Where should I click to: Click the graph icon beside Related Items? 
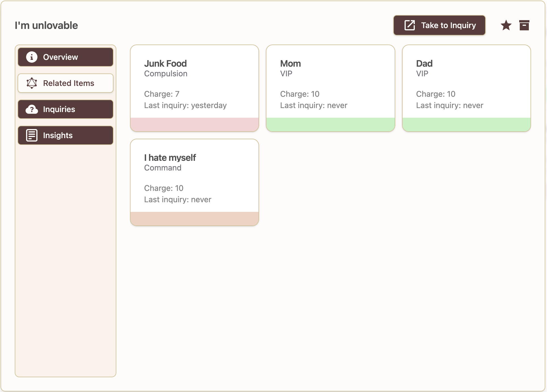32,83
